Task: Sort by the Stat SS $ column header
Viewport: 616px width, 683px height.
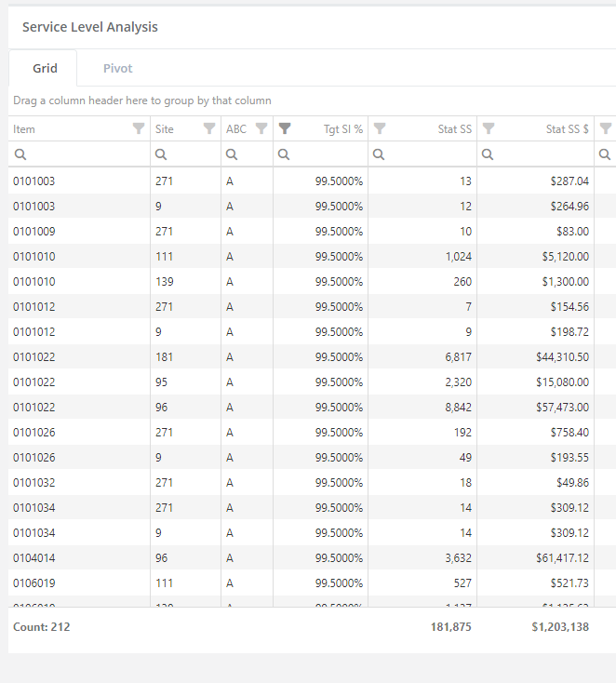Action: (x=568, y=129)
